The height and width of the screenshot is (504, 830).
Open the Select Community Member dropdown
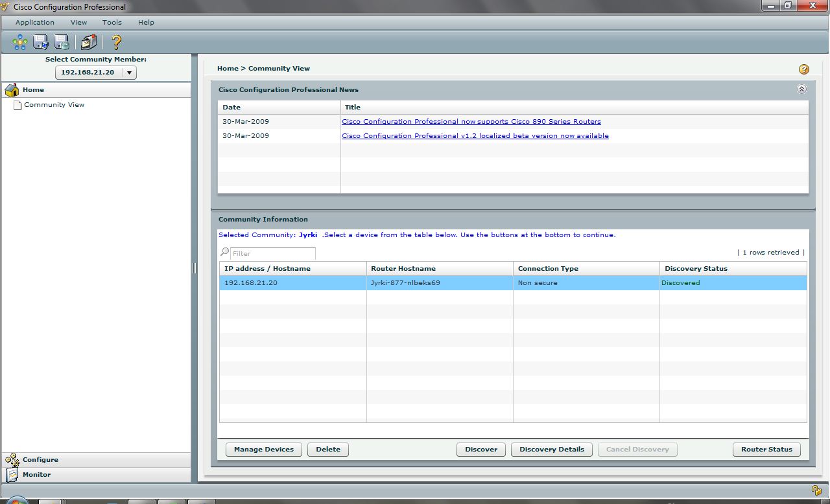(96, 73)
